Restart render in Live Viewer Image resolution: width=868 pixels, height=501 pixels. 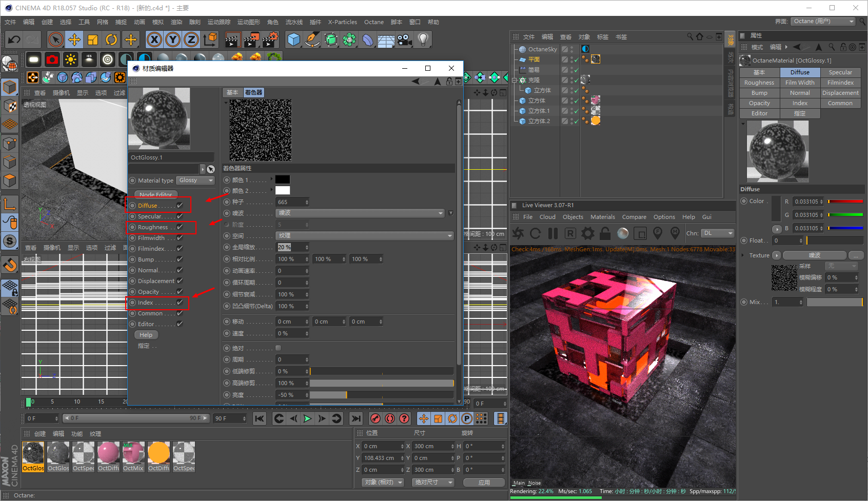point(535,233)
